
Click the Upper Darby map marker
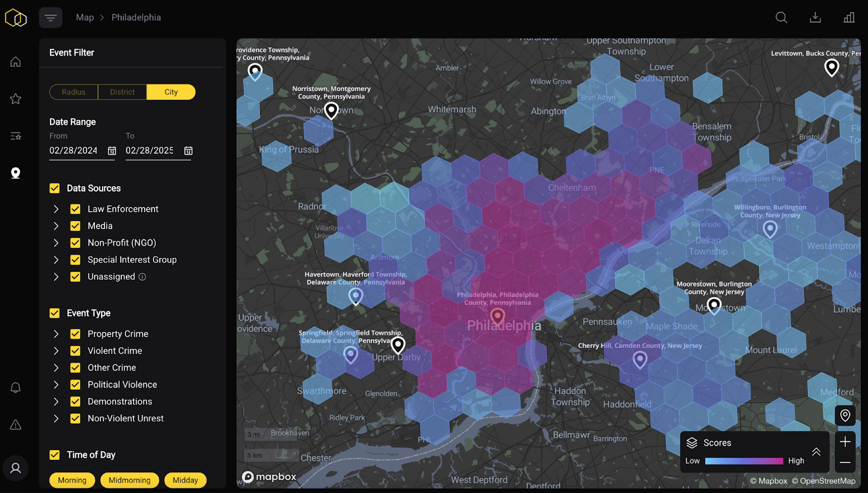point(398,345)
